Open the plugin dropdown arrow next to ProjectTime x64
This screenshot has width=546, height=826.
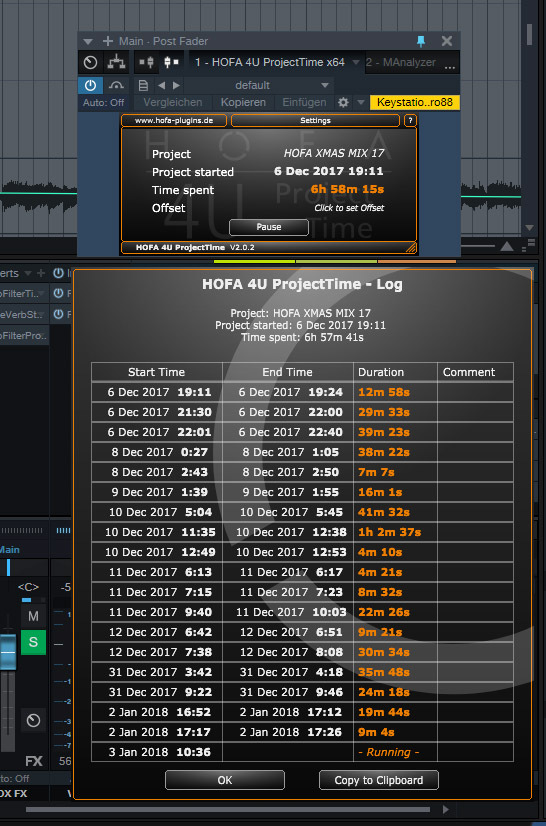coord(356,63)
